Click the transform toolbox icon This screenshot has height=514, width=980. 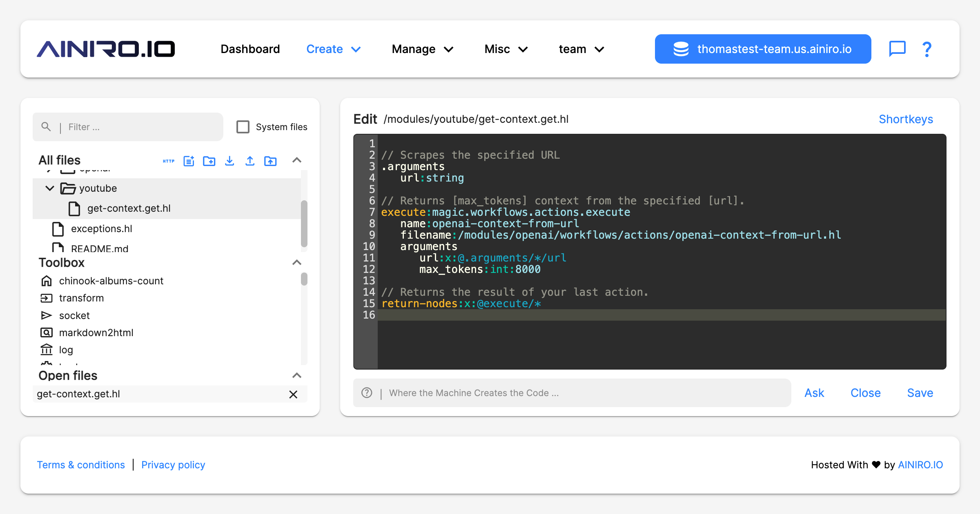pos(47,298)
